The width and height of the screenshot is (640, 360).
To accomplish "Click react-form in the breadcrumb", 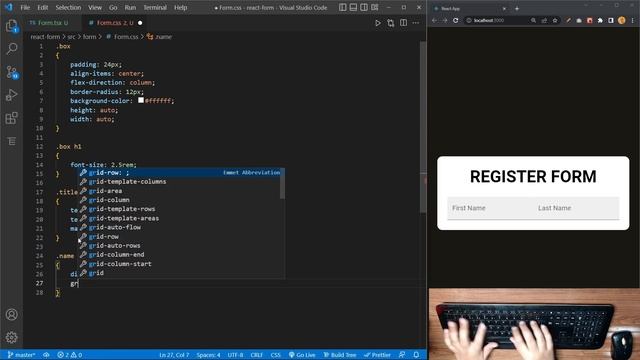I will pyautogui.click(x=45, y=37).
